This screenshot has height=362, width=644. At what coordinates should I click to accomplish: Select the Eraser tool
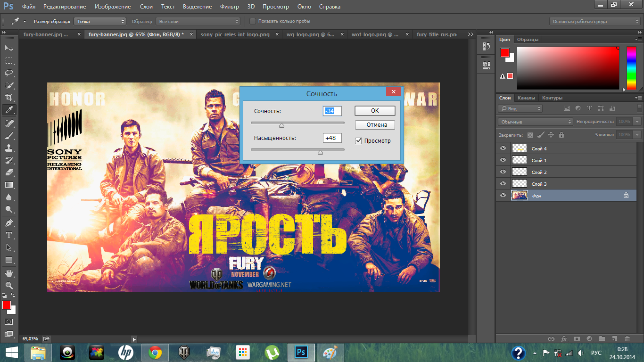(x=9, y=173)
